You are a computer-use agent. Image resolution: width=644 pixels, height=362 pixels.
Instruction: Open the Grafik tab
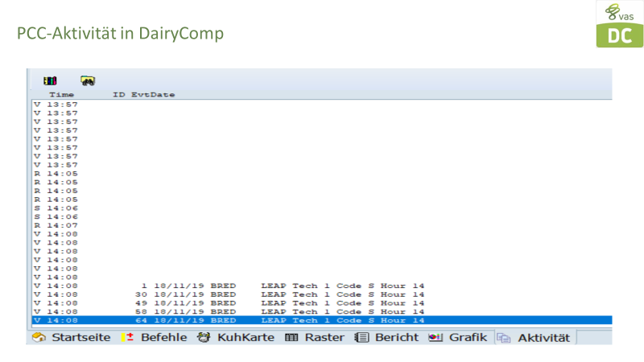pyautogui.click(x=459, y=338)
